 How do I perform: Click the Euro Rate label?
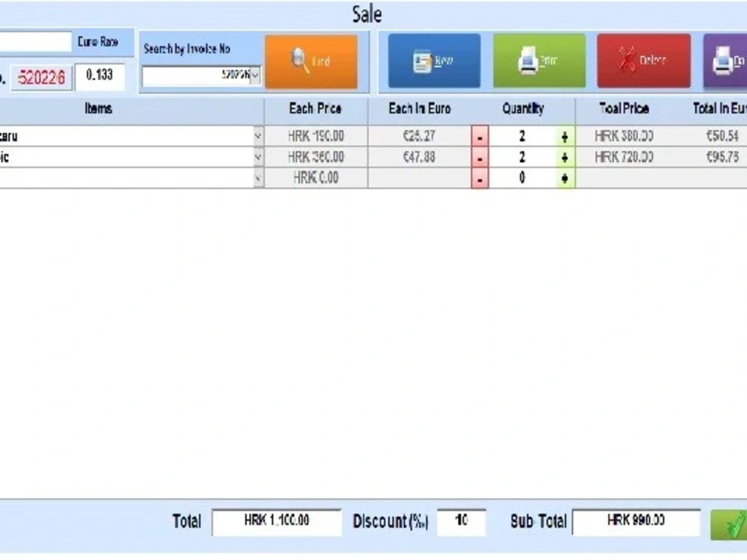(98, 43)
